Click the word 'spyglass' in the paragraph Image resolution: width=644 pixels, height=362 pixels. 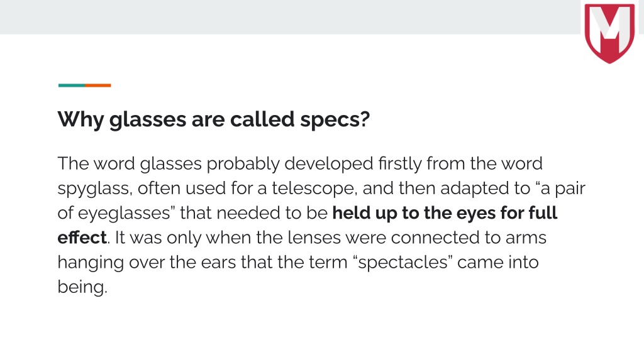tap(94, 189)
